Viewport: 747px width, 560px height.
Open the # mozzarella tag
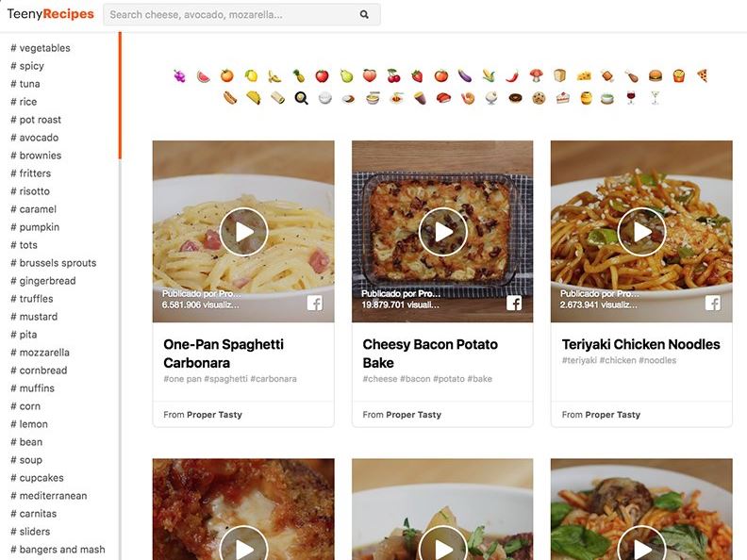40,353
